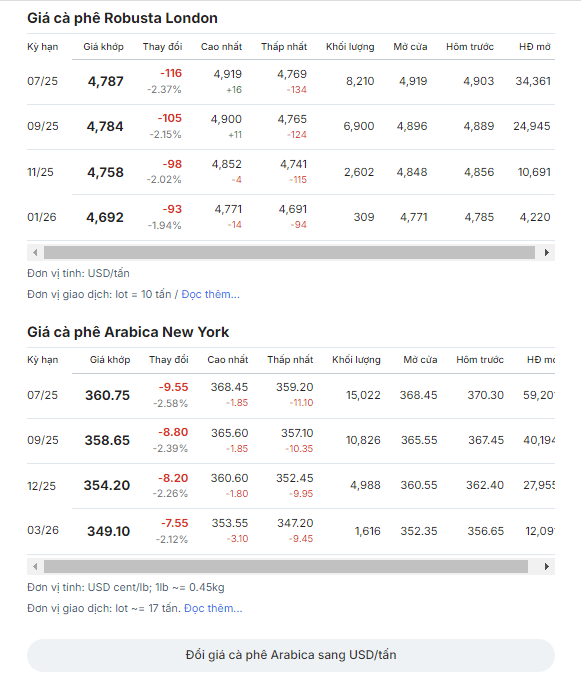This screenshot has width=581, height=682.
Task: Click the Arabica New York horizontal scrollbar thumb
Action: [286, 567]
